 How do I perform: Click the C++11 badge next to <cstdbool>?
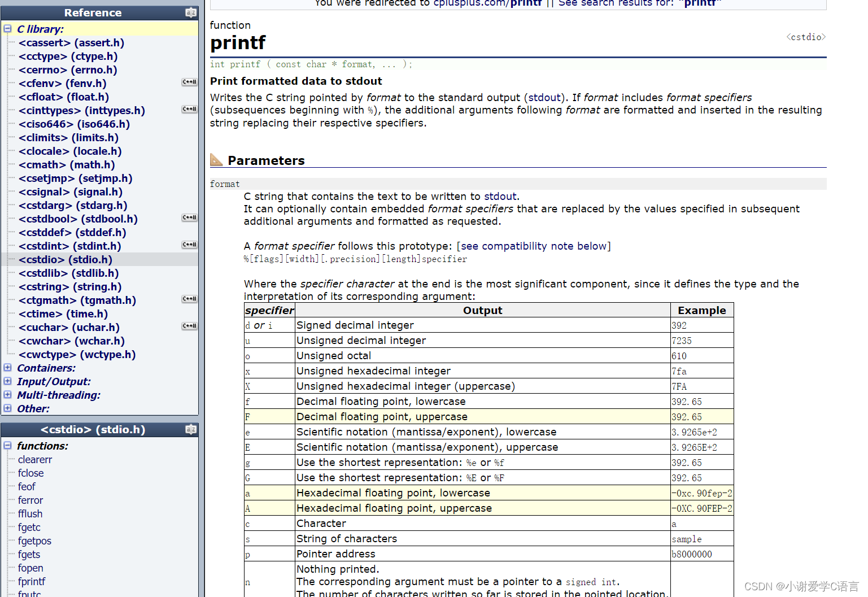coord(189,218)
